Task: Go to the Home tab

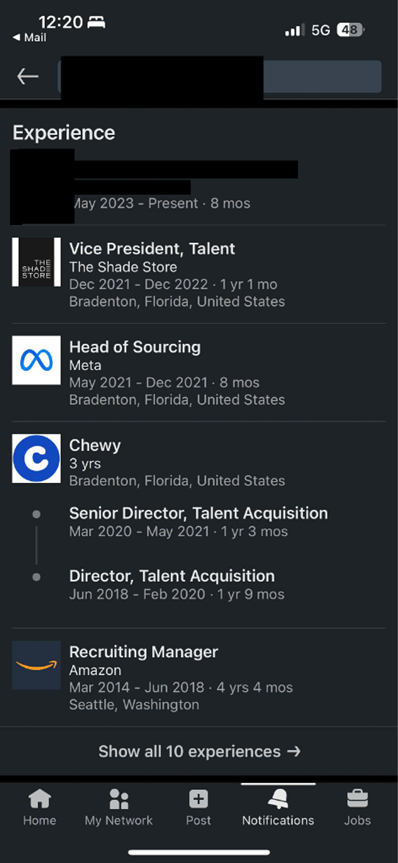Action: point(39,807)
